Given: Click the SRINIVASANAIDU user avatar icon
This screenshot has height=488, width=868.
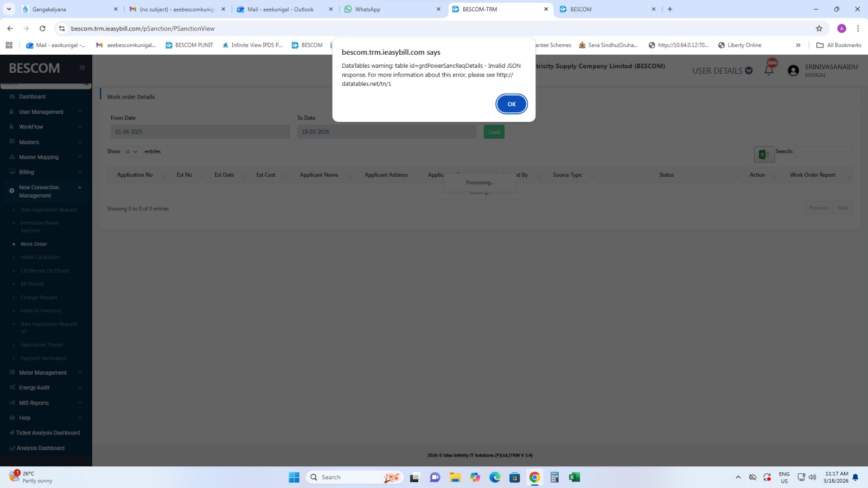Looking at the screenshot, I should point(793,70).
